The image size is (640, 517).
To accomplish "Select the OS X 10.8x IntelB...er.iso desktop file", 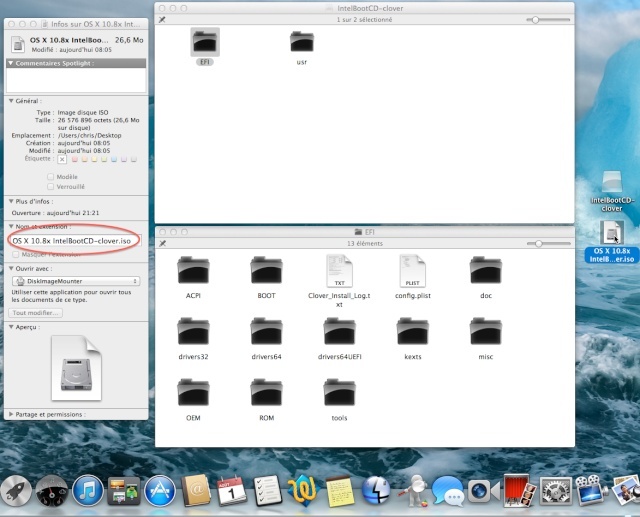I will tap(611, 232).
